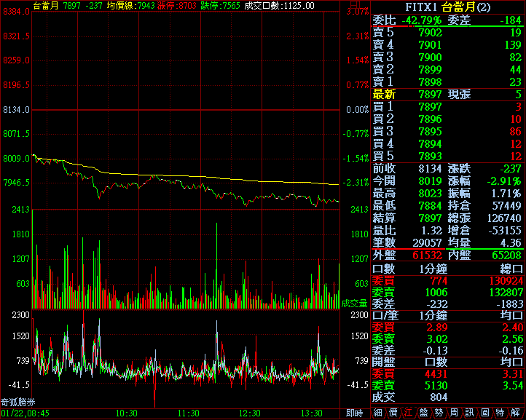
Task: Select the 賣1 ask row at 7898
Action: pos(447,82)
